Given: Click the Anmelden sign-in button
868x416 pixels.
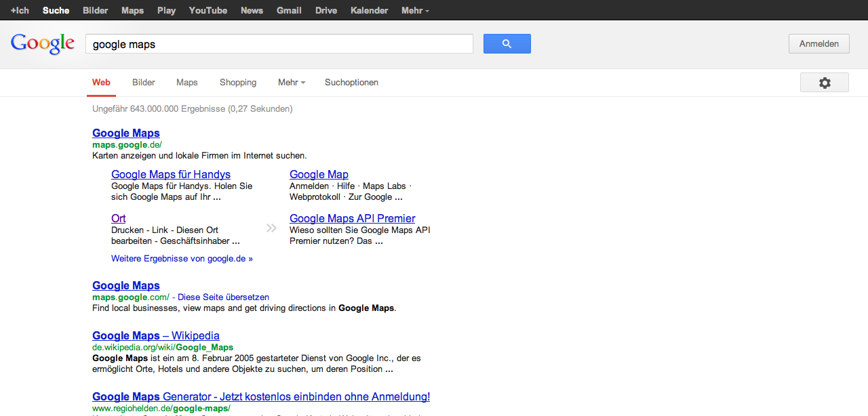Looking at the screenshot, I should coord(818,44).
